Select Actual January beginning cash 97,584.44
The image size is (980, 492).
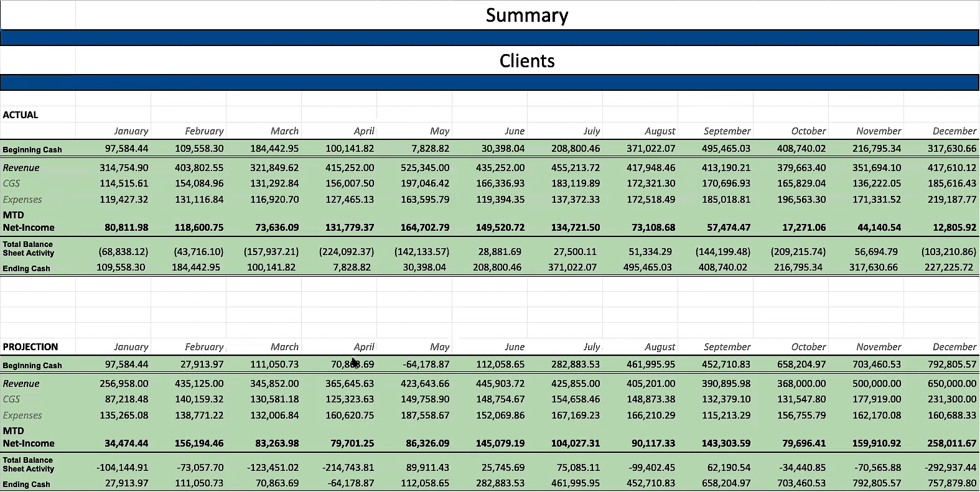point(126,149)
